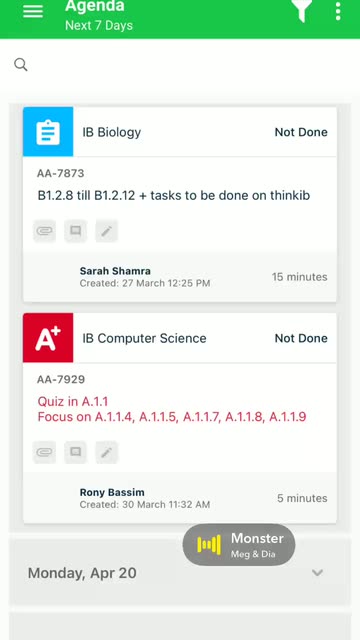Open task AA-7873 description text
The height and width of the screenshot is (640, 360).
pos(174,196)
